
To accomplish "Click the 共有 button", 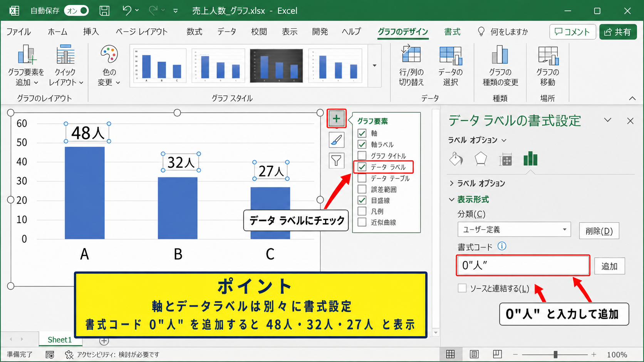I will (x=618, y=32).
